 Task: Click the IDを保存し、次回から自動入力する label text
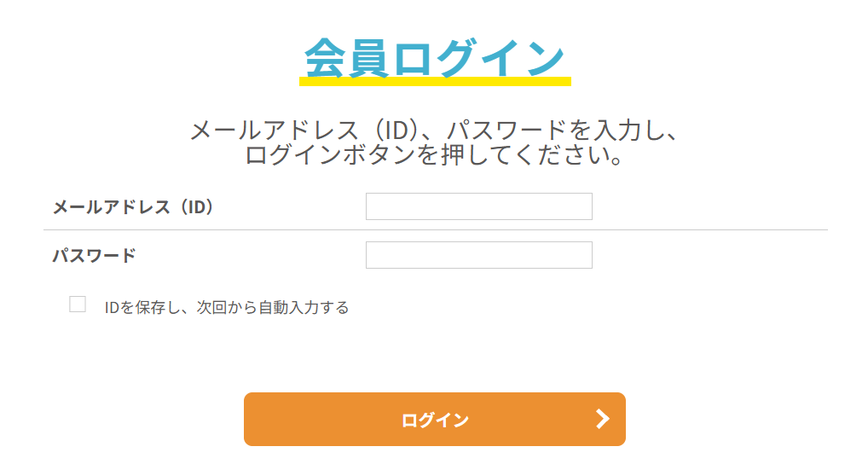pos(227,308)
